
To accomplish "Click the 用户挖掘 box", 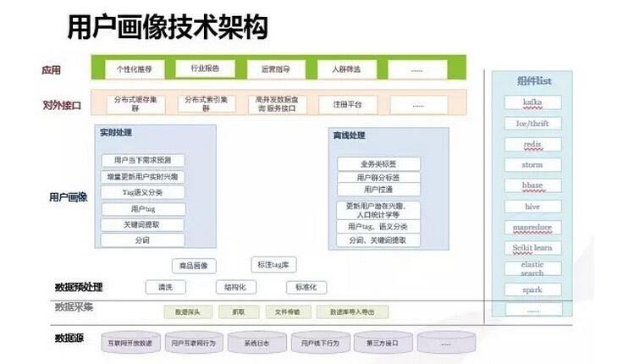I will (x=378, y=190).
